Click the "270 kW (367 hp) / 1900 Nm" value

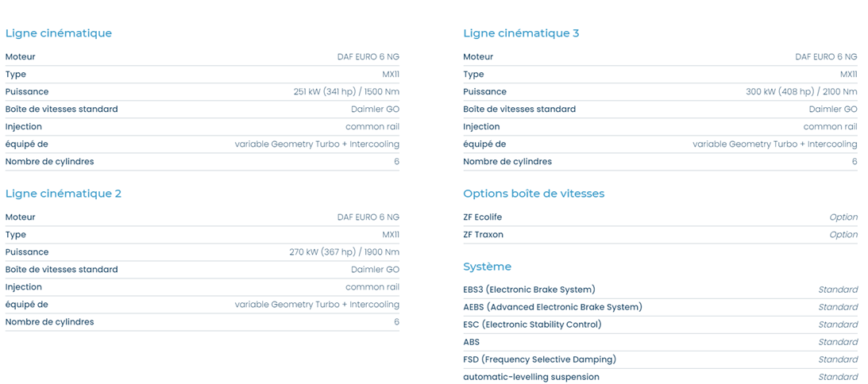pyautogui.click(x=344, y=252)
